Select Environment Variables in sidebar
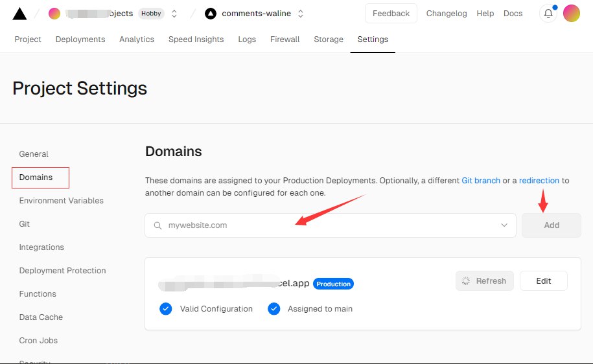This screenshot has width=593, height=364. pyautogui.click(x=62, y=201)
